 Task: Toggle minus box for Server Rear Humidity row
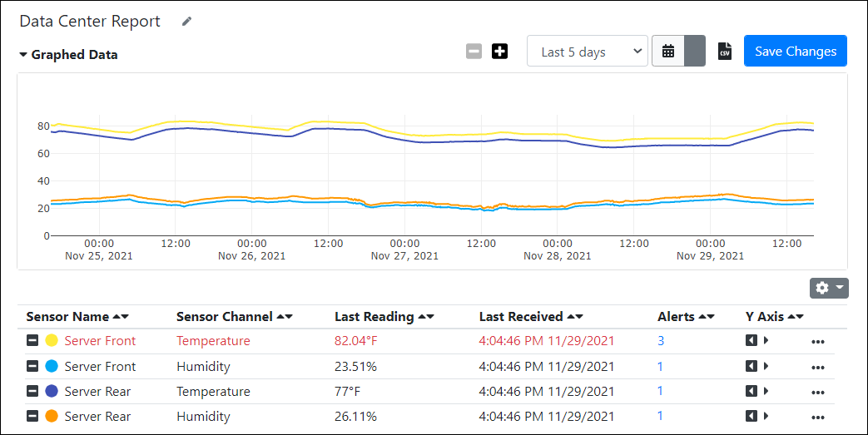[32, 416]
